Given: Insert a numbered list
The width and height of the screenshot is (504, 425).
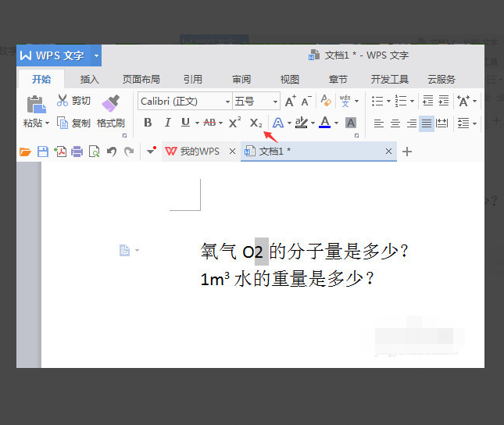Looking at the screenshot, I should [401, 101].
